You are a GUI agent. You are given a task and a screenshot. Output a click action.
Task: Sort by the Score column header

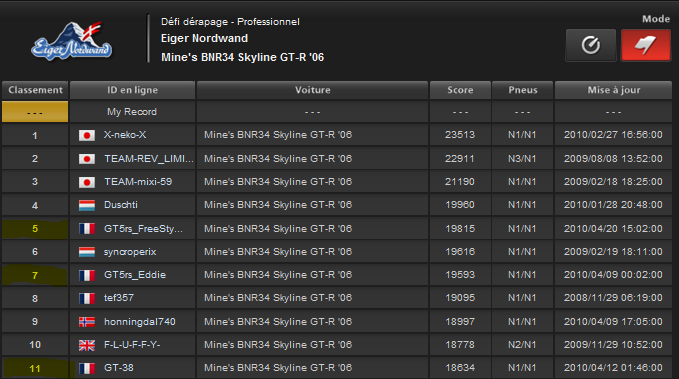(x=460, y=90)
